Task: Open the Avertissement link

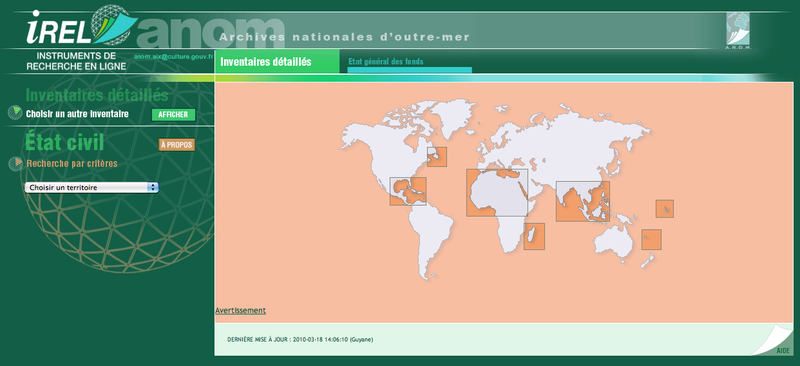Action: [240, 310]
